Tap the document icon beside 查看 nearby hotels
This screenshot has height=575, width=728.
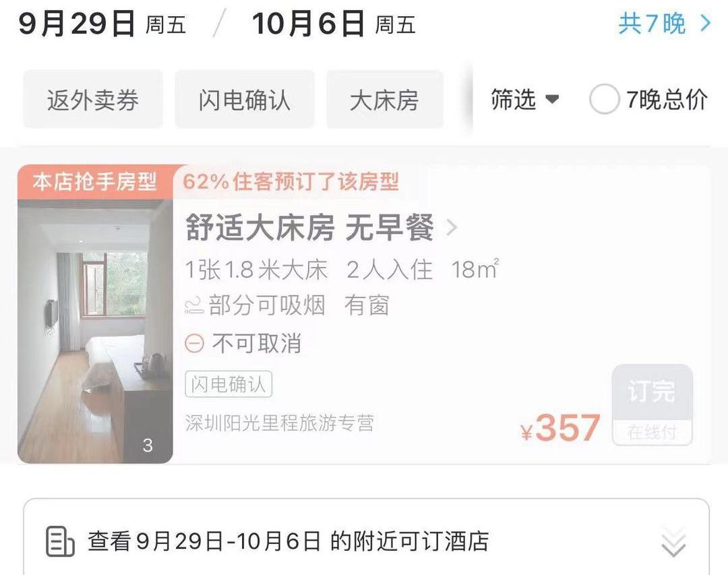tap(60, 541)
